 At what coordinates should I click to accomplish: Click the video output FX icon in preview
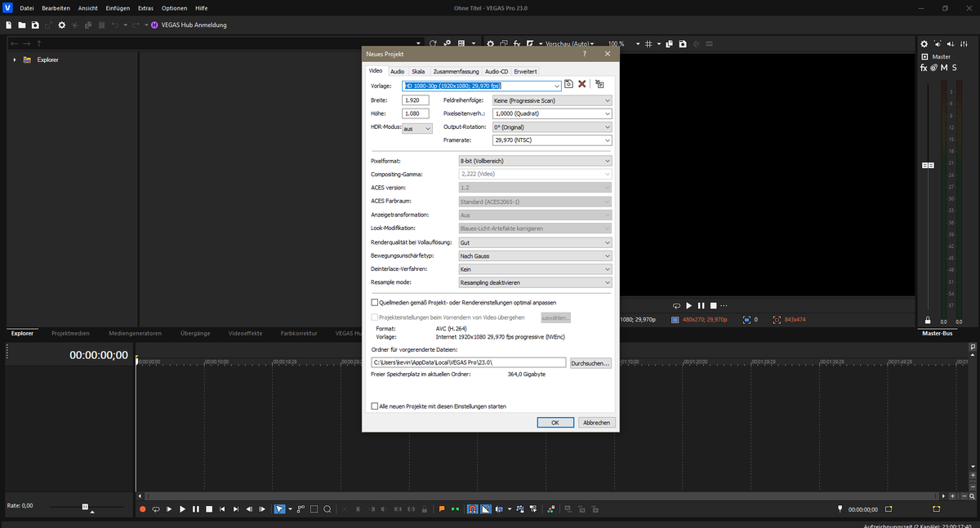[x=517, y=43]
